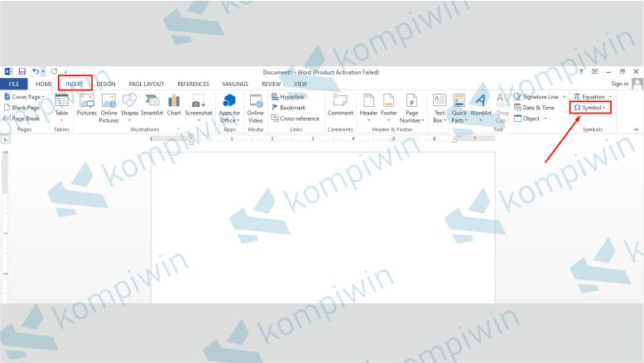Switch to the HOME tab
This screenshot has height=363, width=644.
point(44,84)
